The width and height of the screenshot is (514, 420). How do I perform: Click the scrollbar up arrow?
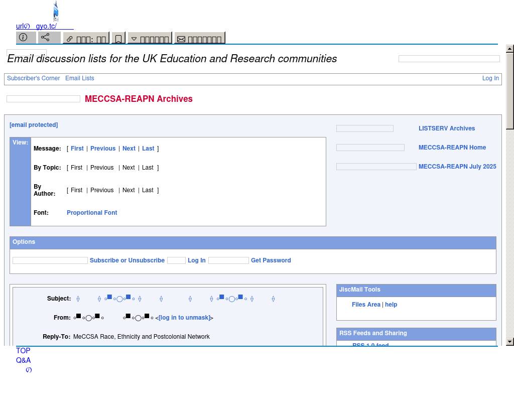[509, 49]
